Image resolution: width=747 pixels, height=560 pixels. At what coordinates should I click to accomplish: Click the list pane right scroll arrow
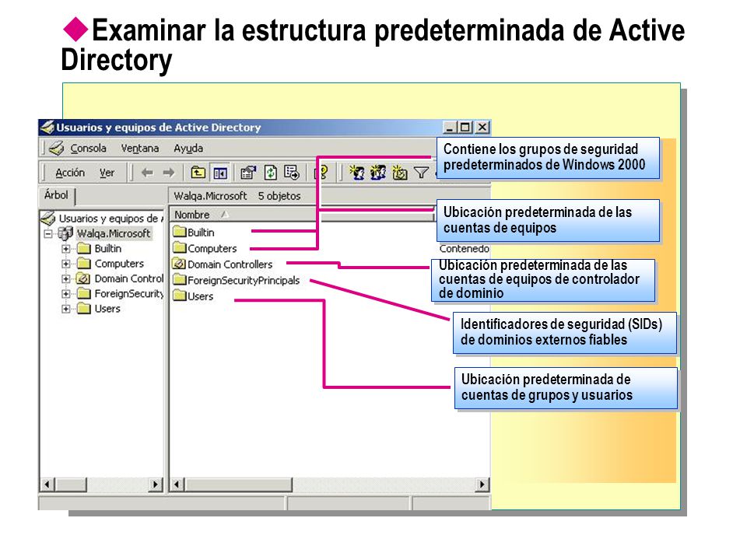click(x=482, y=485)
